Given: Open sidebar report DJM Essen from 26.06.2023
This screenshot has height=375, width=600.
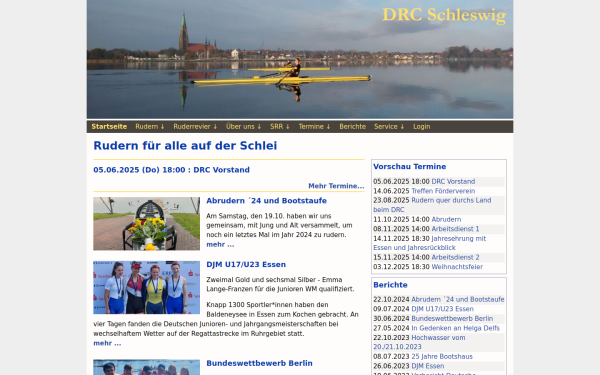Looking at the screenshot, I should [427, 366].
